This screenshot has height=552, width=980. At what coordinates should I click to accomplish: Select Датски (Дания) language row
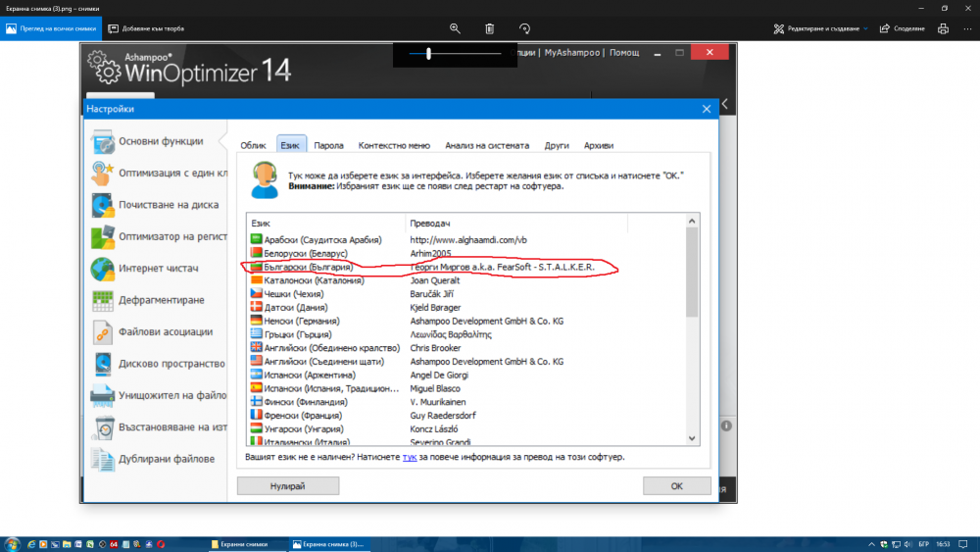point(466,308)
